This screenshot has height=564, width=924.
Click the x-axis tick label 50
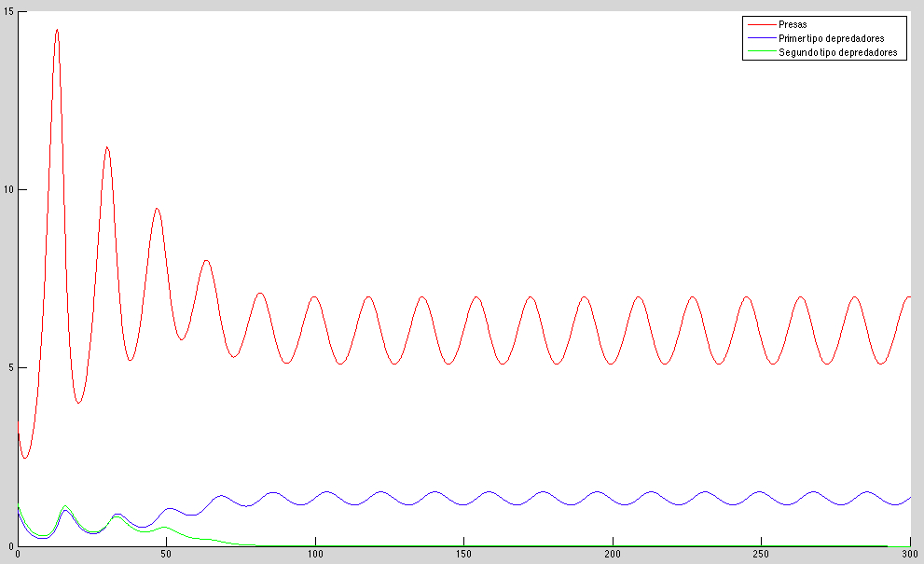[x=166, y=556]
